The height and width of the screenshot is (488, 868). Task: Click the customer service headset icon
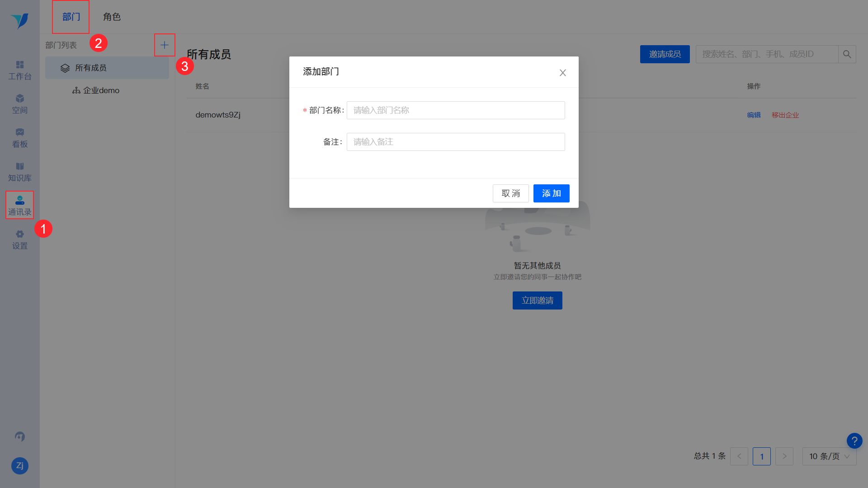(x=20, y=436)
